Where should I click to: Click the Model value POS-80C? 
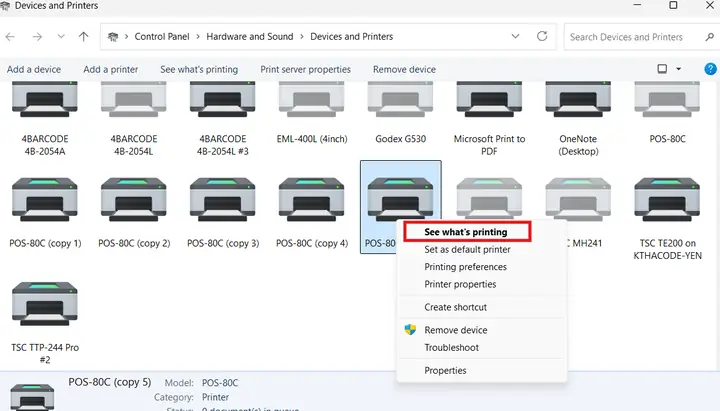(220, 383)
